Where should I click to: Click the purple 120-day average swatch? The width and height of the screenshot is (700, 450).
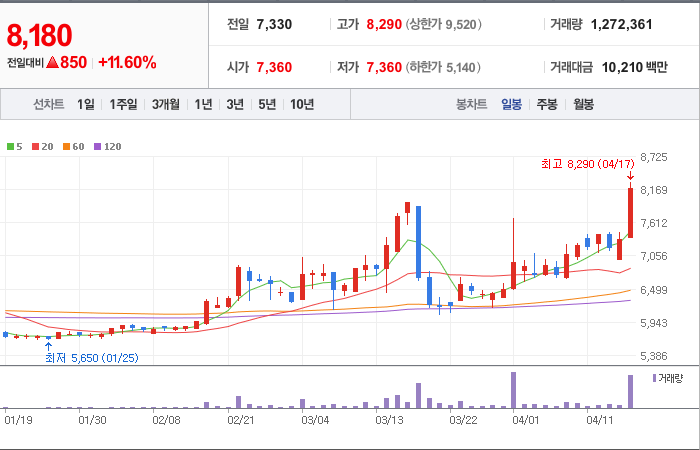98,146
